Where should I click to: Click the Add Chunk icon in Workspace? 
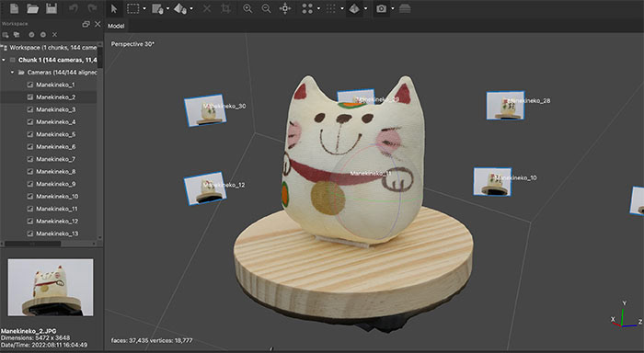[x=6, y=35]
